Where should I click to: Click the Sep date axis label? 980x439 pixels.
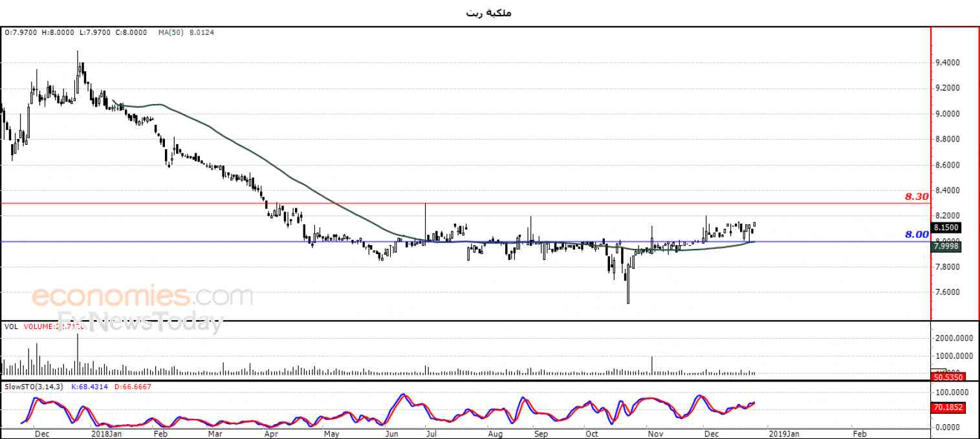[541, 434]
